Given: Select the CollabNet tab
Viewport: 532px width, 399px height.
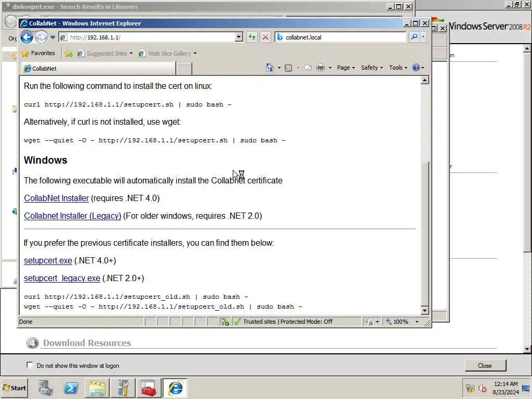Looking at the screenshot, I should tap(98, 68).
